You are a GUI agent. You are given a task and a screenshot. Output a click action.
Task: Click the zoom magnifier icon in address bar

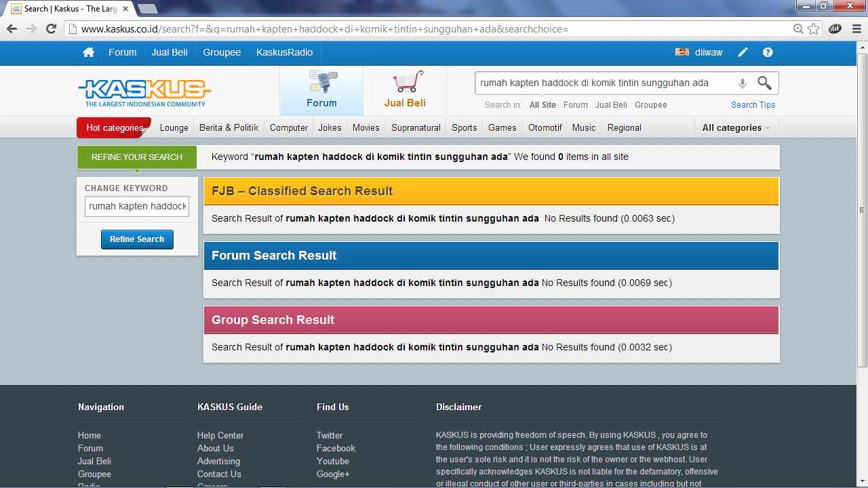798,29
